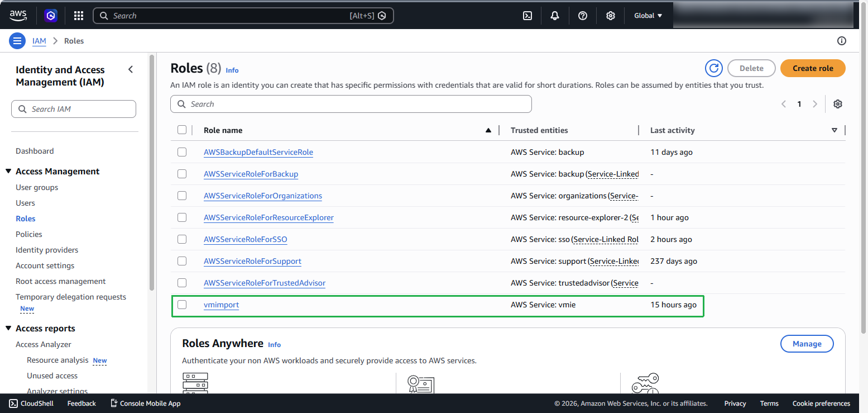The image size is (868, 413).
Task: Open Identity providers in the sidebar
Action: [x=47, y=250]
